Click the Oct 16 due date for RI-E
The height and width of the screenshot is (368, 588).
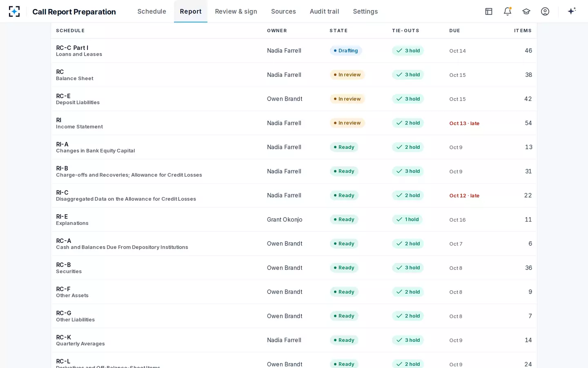point(457,220)
